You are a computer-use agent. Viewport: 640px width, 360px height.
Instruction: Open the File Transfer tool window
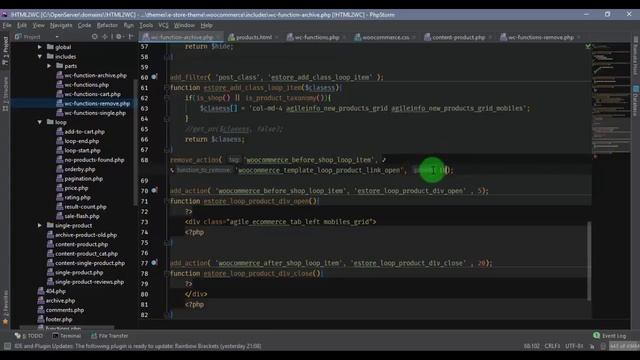(x=109, y=336)
